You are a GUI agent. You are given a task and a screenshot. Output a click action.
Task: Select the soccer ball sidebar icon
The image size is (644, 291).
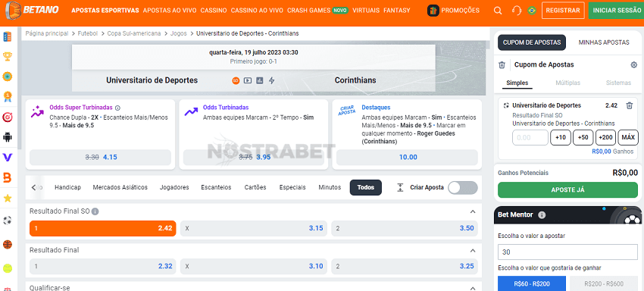[x=8, y=221]
